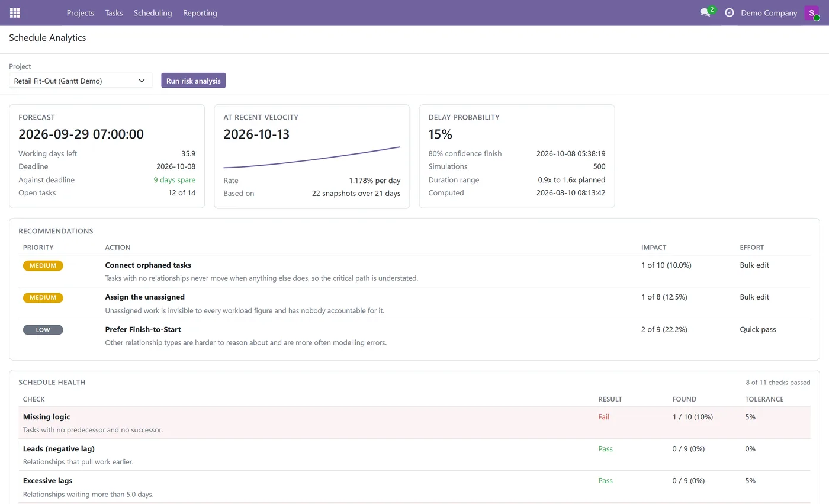The width and height of the screenshot is (829, 504).
Task: Select the Assign the unassigned recommendation
Action: pos(145,297)
